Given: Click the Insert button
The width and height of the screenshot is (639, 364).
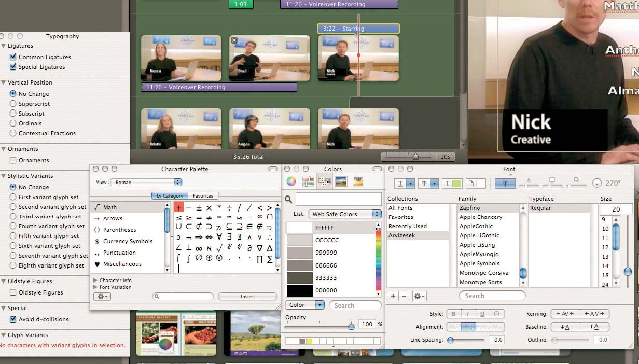Looking at the screenshot, I should pyautogui.click(x=247, y=297).
